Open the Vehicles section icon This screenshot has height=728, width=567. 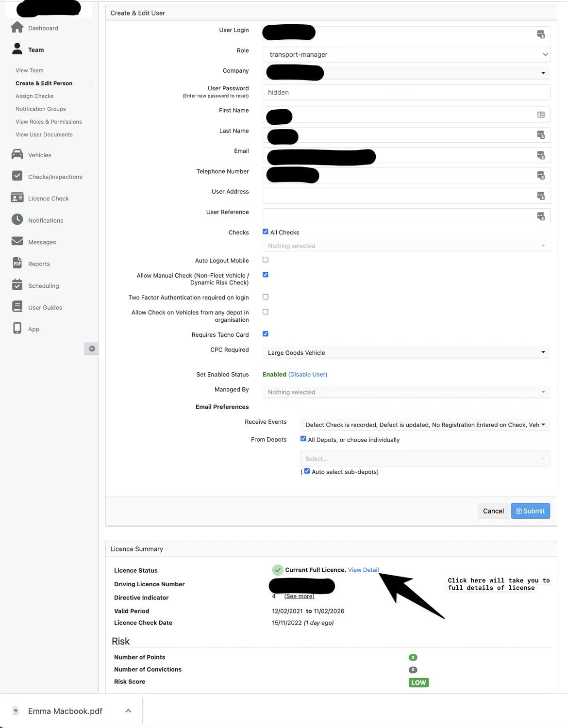pos(17,154)
